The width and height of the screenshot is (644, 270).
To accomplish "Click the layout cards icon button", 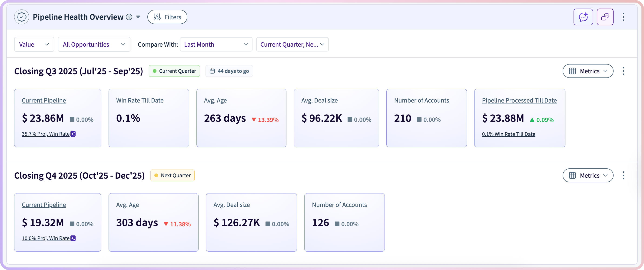I will pyautogui.click(x=605, y=17).
